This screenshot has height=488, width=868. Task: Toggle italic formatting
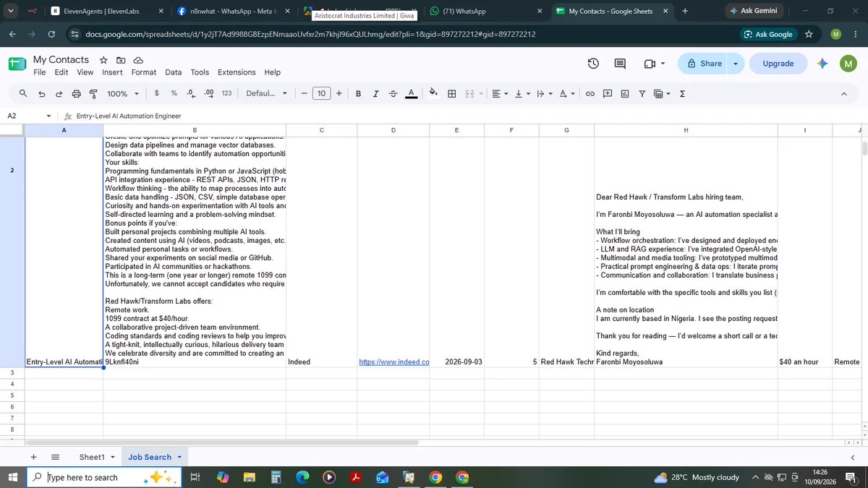(x=375, y=93)
